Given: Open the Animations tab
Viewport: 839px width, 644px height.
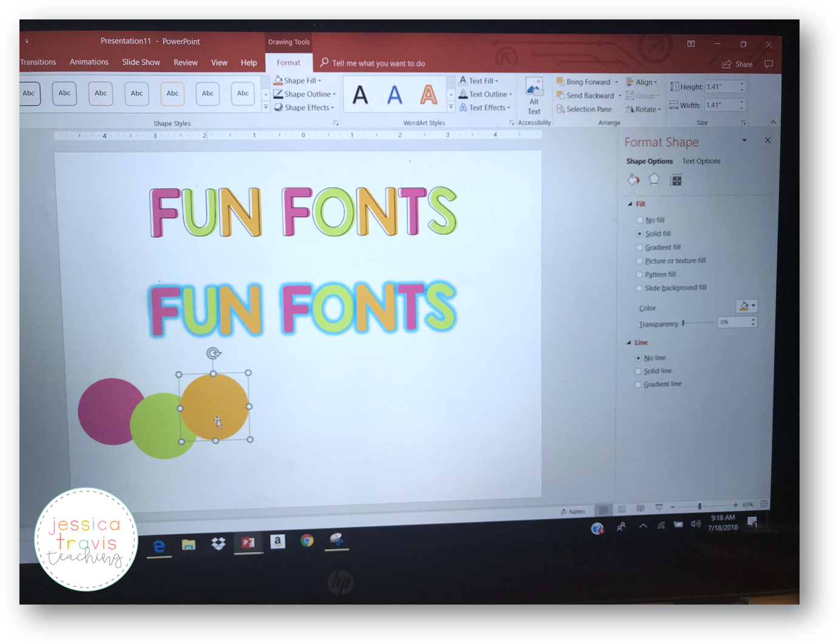Looking at the screenshot, I should coord(89,62).
